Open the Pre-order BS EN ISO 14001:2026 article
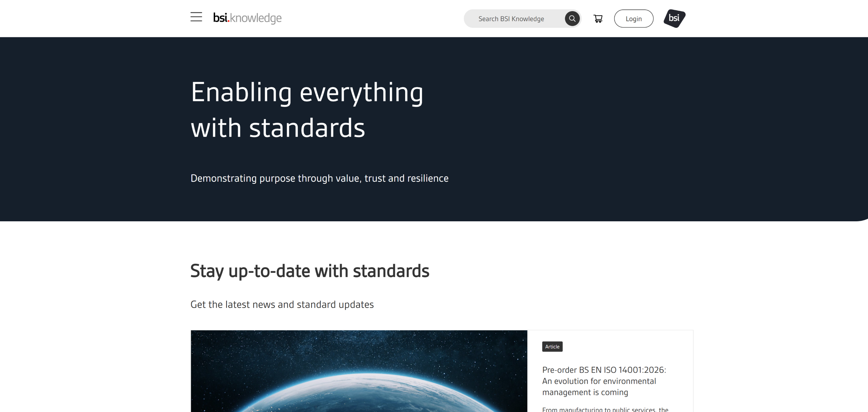Viewport: 868px width, 412px height. (x=604, y=381)
